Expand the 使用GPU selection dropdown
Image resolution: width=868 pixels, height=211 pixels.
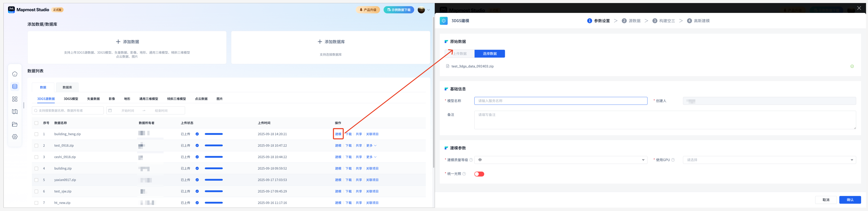769,160
